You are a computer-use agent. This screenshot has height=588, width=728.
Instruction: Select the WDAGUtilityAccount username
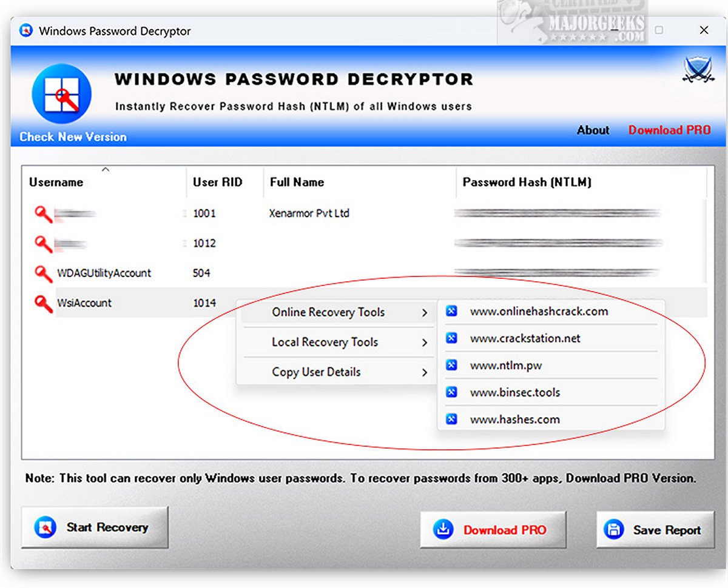[x=104, y=273]
